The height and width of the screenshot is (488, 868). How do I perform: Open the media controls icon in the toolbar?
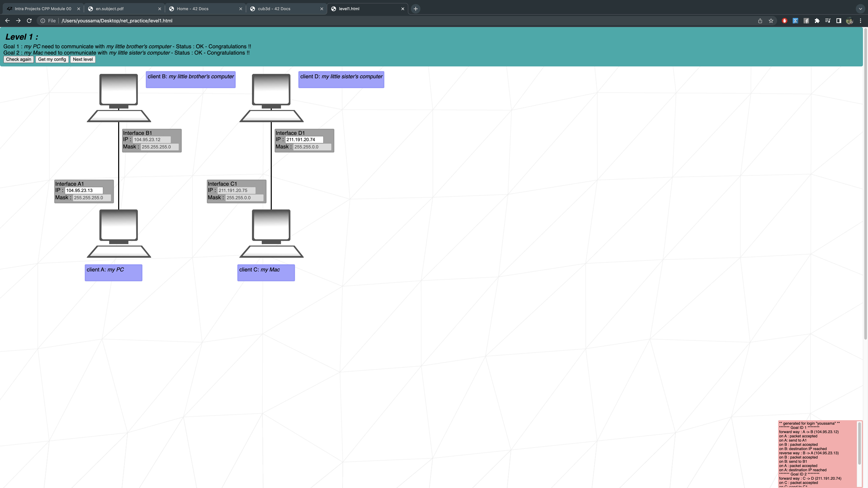(x=828, y=21)
